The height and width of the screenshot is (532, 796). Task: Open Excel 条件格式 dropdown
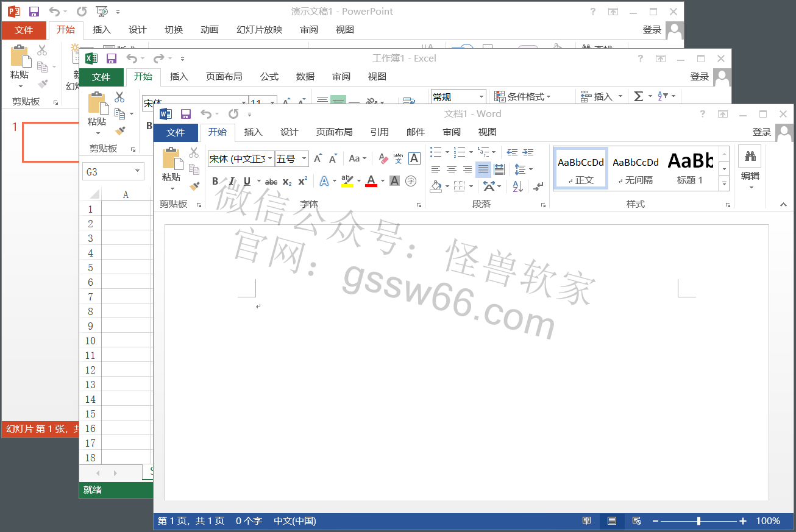click(522, 96)
